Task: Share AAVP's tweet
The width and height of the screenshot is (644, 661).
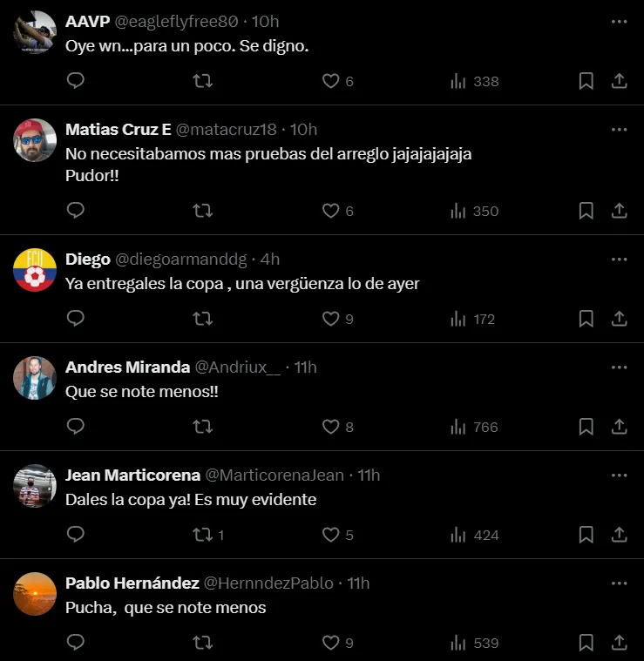Action: (620, 81)
